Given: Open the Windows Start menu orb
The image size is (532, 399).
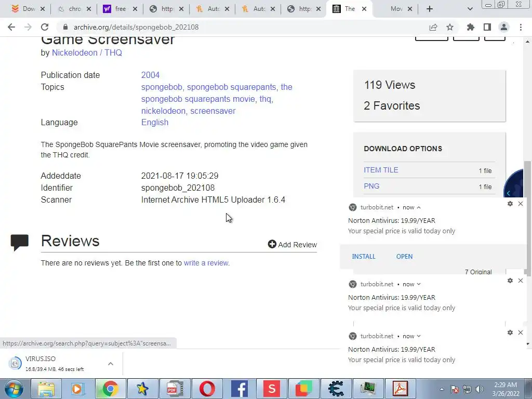Looking at the screenshot, I should pos(14,389).
